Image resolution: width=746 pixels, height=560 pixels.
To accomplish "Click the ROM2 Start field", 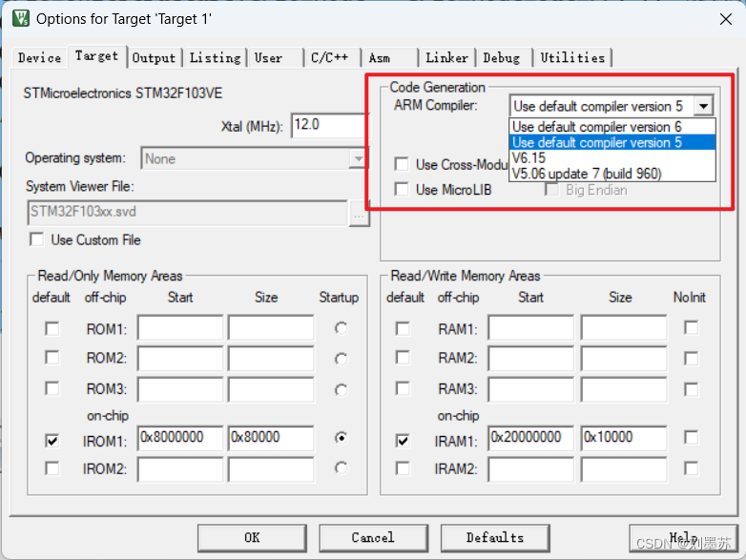I will tap(180, 359).
